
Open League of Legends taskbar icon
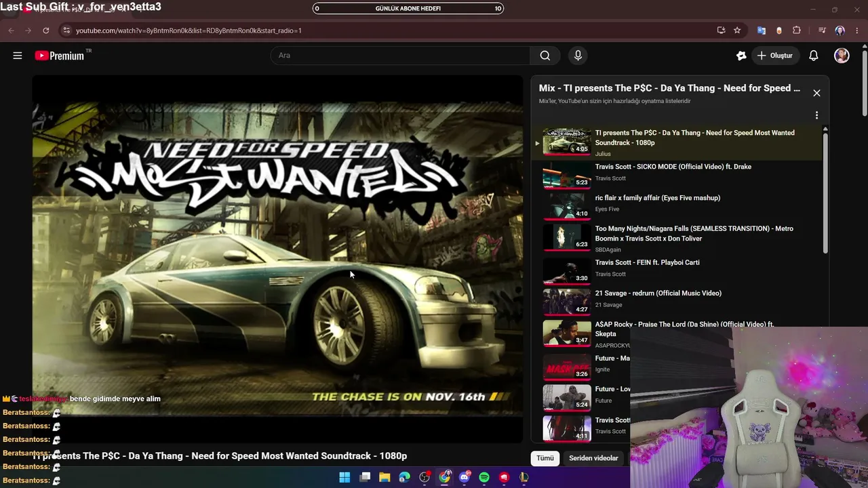tap(524, 477)
